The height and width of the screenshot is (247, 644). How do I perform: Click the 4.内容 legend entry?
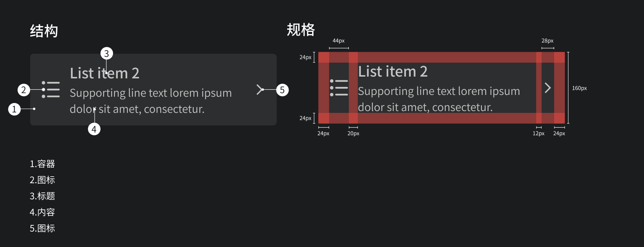tap(42, 212)
